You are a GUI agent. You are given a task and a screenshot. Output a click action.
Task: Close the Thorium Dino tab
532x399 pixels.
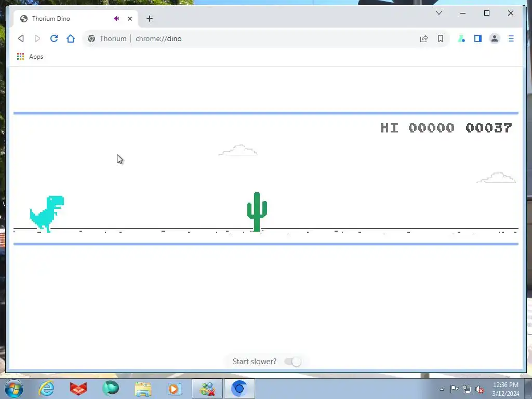pyautogui.click(x=129, y=19)
